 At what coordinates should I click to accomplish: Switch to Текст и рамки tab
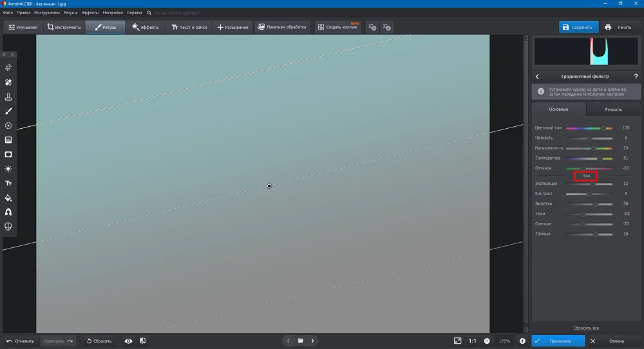[x=189, y=27]
